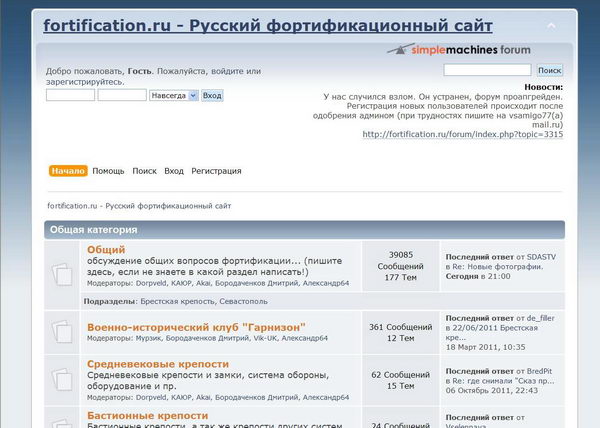Open Re: Новые фотографии last post
The height and width of the screenshot is (428, 600).
tap(497, 267)
